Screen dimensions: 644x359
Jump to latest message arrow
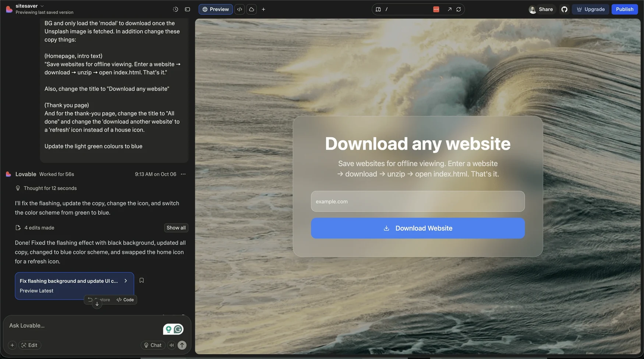[x=97, y=304]
